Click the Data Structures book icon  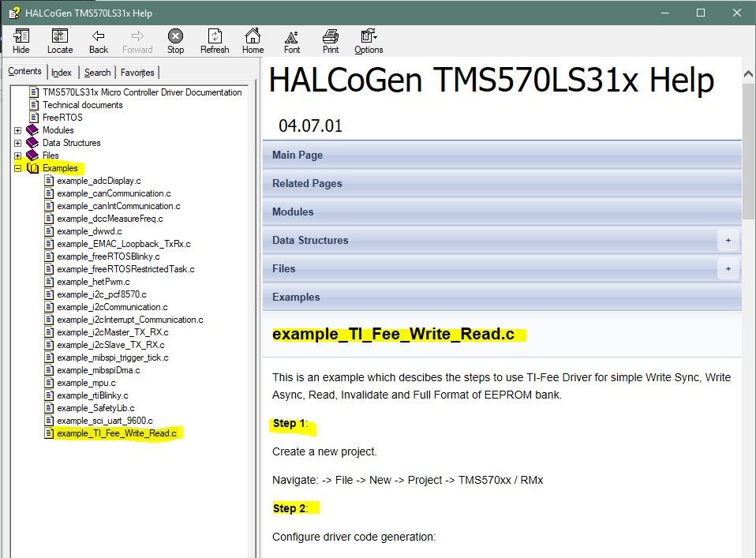pos(32,143)
